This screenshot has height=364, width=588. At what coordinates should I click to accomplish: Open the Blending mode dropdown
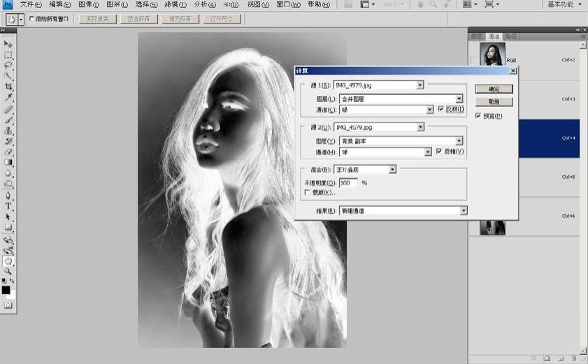tap(365, 170)
